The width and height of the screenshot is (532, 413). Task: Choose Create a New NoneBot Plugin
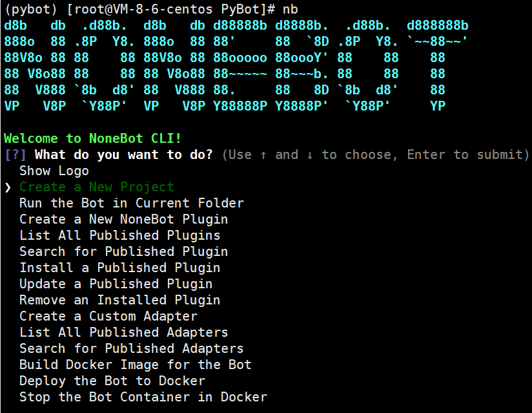pos(124,219)
